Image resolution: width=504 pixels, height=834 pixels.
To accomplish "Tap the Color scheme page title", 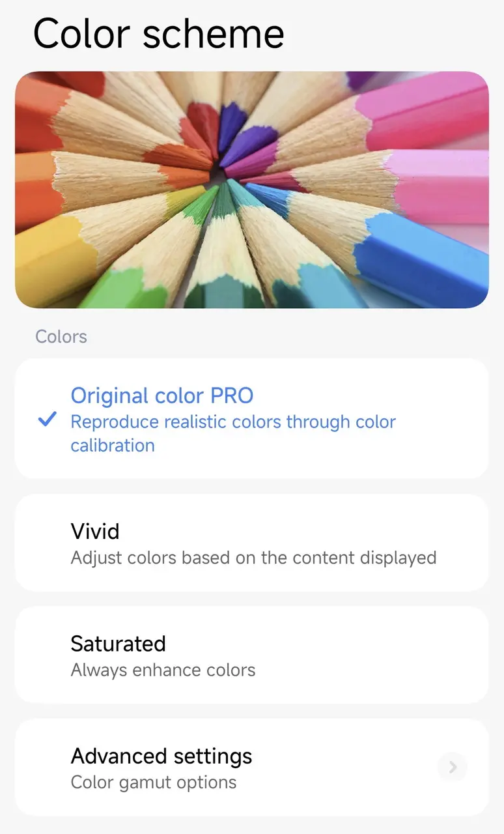I will 158,34.
